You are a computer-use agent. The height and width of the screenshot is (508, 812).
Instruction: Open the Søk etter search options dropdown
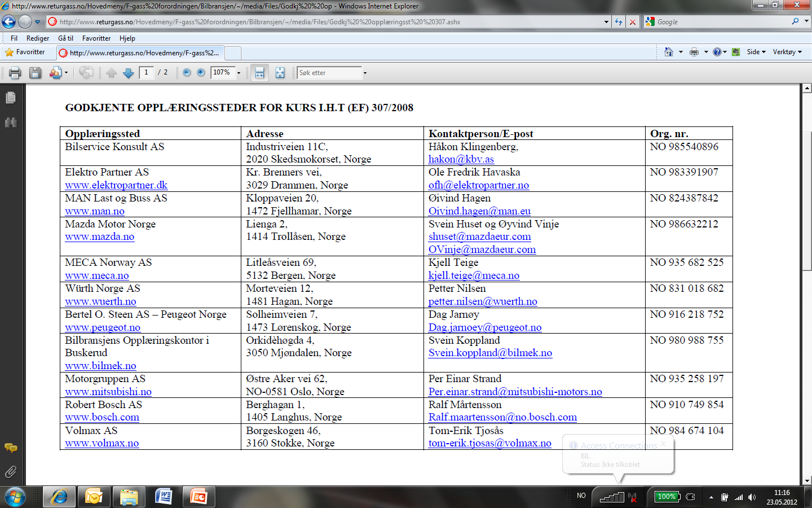click(365, 73)
